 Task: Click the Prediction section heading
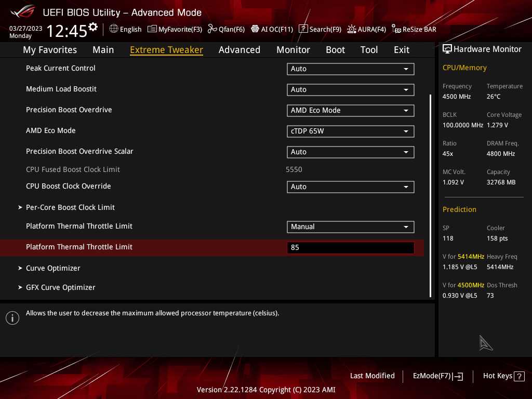click(459, 209)
